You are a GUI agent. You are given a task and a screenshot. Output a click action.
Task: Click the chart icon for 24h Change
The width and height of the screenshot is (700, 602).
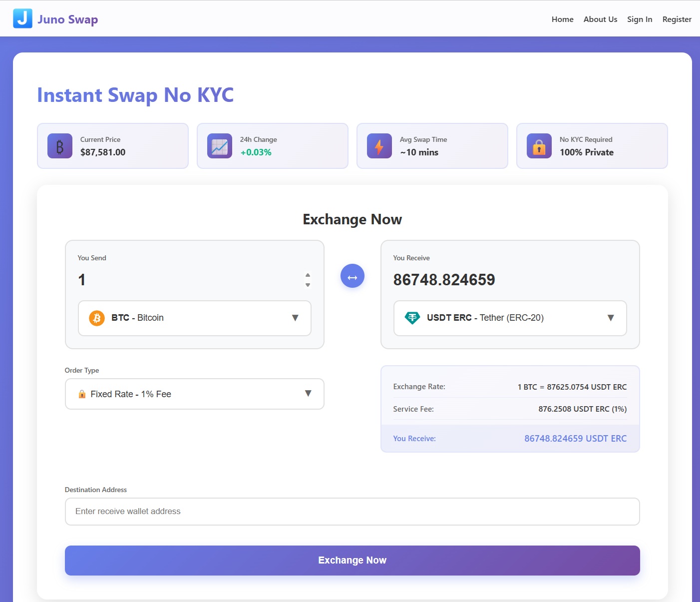(220, 146)
